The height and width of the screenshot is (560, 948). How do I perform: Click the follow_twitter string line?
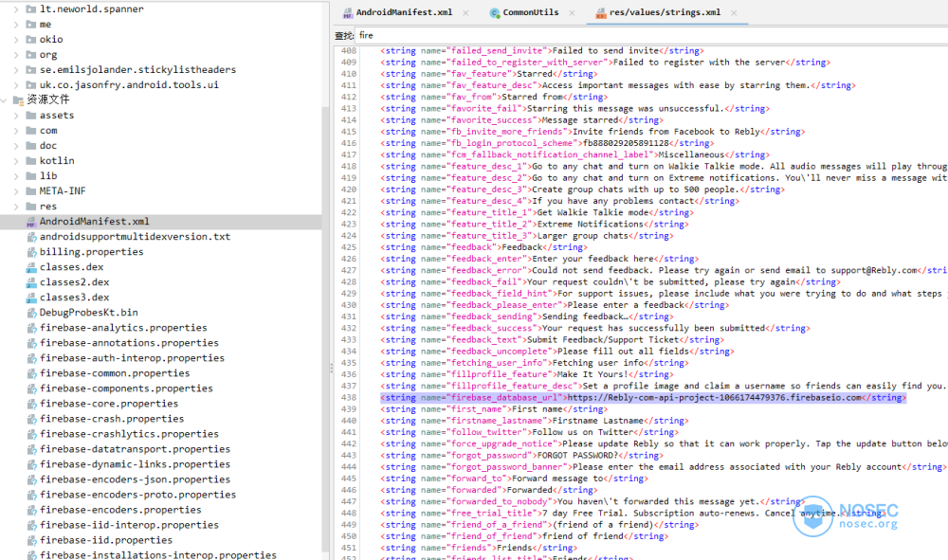529,432
